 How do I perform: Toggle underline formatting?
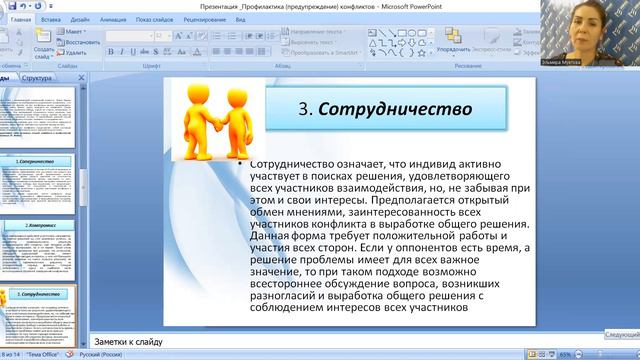(x=133, y=52)
